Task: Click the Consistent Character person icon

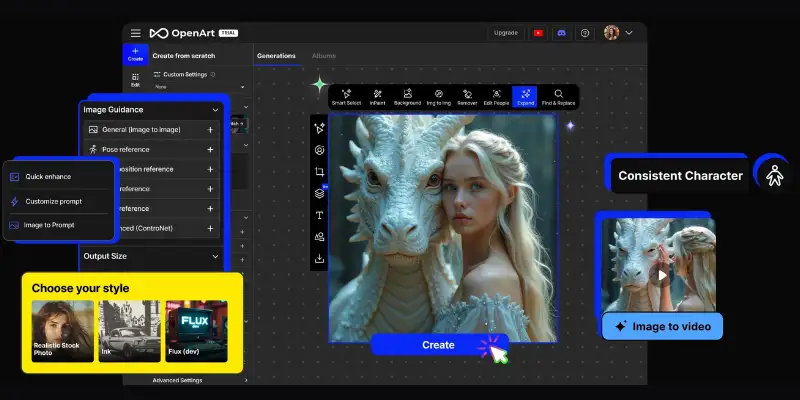Action: 774,176
